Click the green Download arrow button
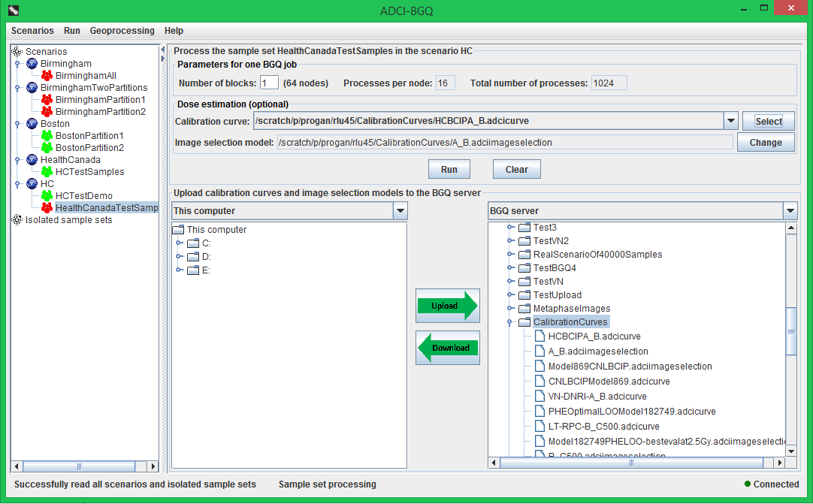Viewport: 813px width, 504px height. (448, 348)
